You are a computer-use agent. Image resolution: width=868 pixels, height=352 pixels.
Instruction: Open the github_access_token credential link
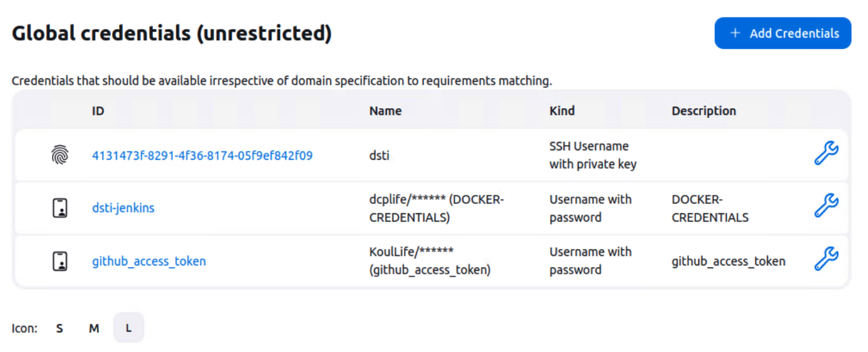click(x=148, y=262)
